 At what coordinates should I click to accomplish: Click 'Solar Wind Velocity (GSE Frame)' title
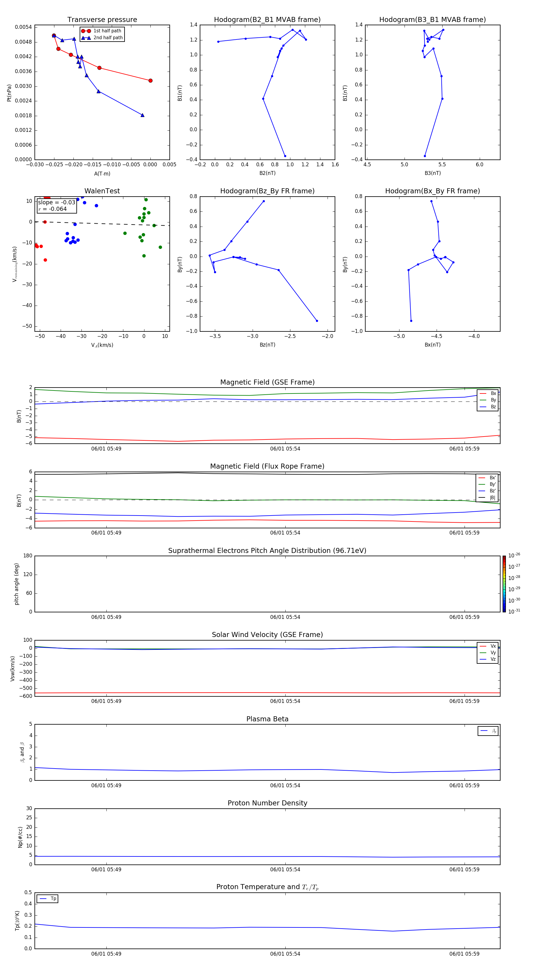(x=267, y=635)
